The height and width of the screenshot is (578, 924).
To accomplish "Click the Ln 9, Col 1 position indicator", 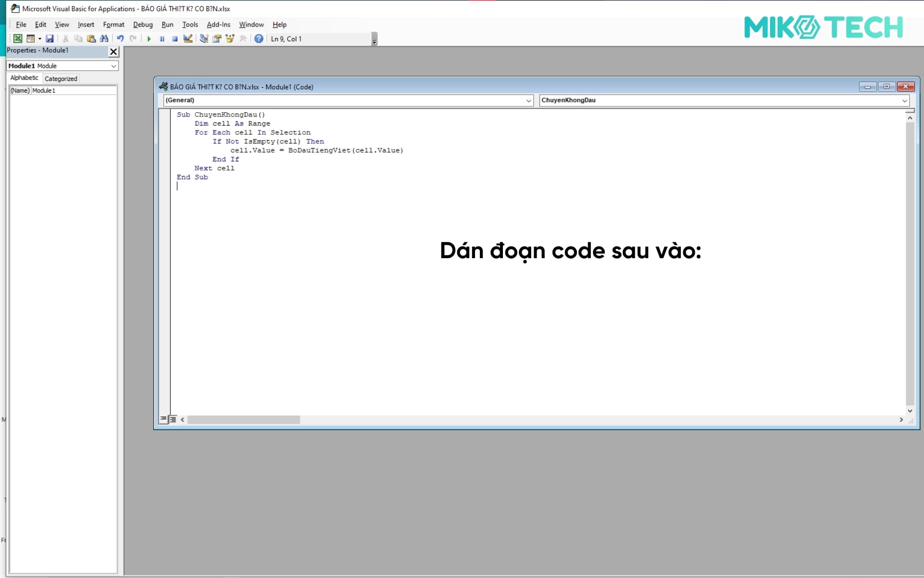I will 286,39.
